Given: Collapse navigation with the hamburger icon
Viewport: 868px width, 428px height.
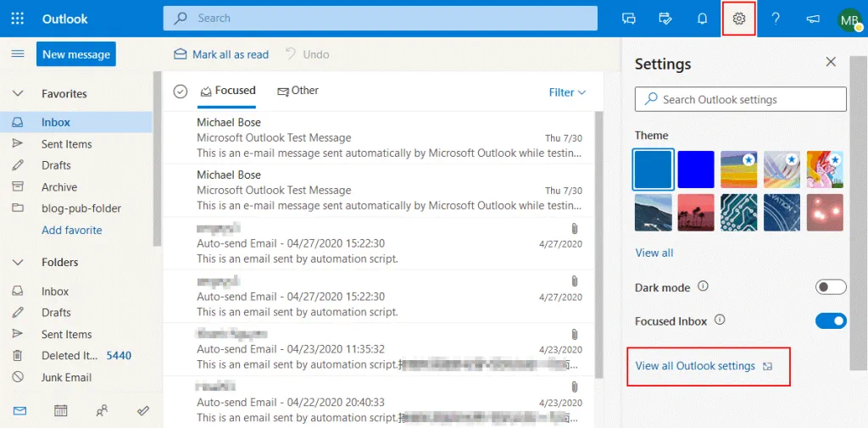Looking at the screenshot, I should tap(17, 54).
